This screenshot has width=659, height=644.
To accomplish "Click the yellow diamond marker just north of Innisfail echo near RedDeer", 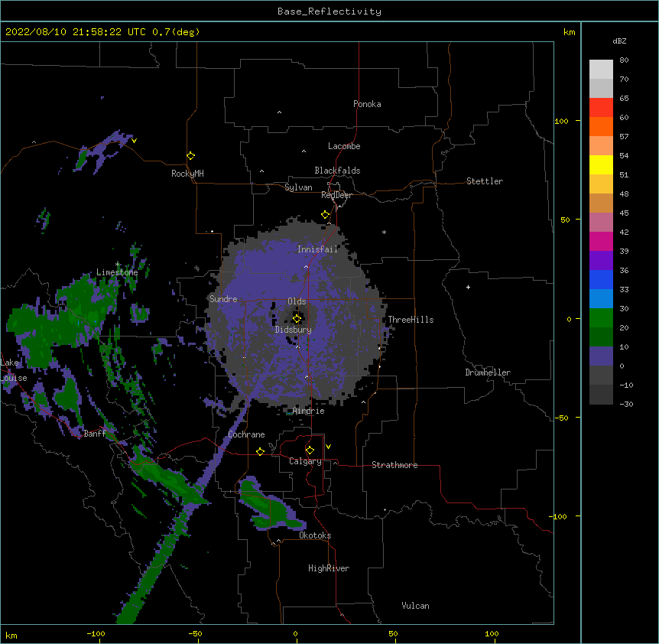I will [x=325, y=215].
